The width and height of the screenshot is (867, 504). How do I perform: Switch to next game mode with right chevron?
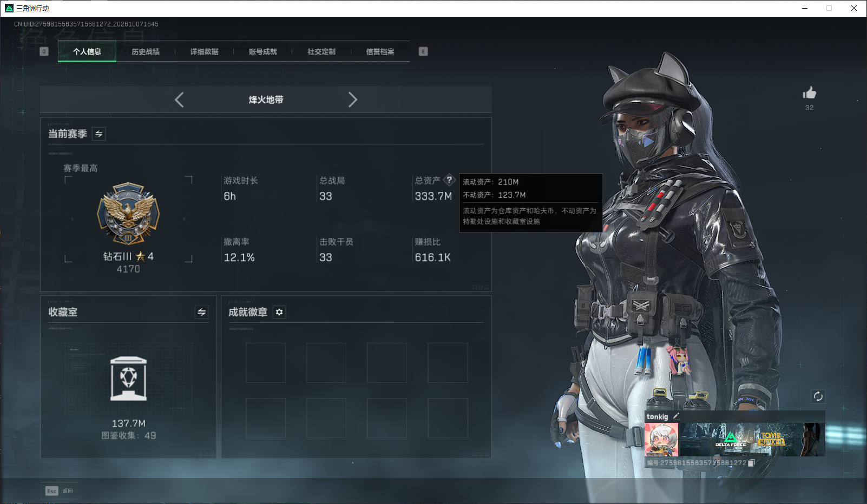[352, 100]
